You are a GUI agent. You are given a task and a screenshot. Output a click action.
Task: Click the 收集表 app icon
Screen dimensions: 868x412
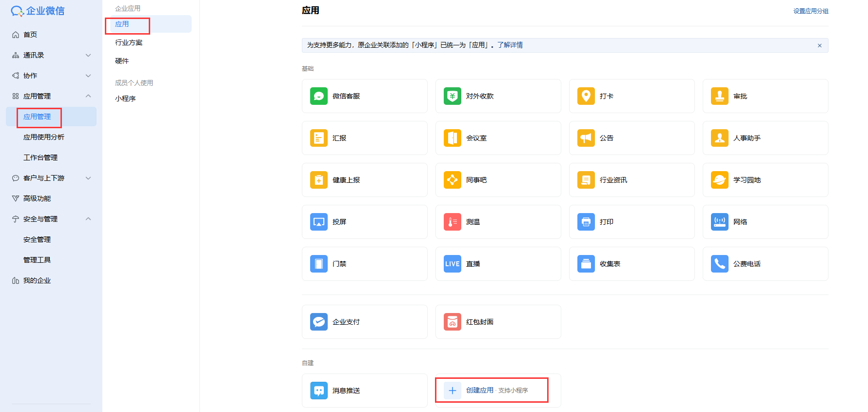(586, 264)
